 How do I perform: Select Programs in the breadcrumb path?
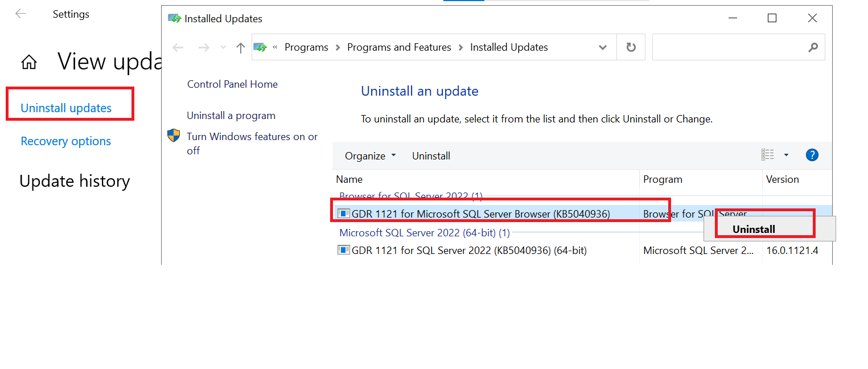306,47
